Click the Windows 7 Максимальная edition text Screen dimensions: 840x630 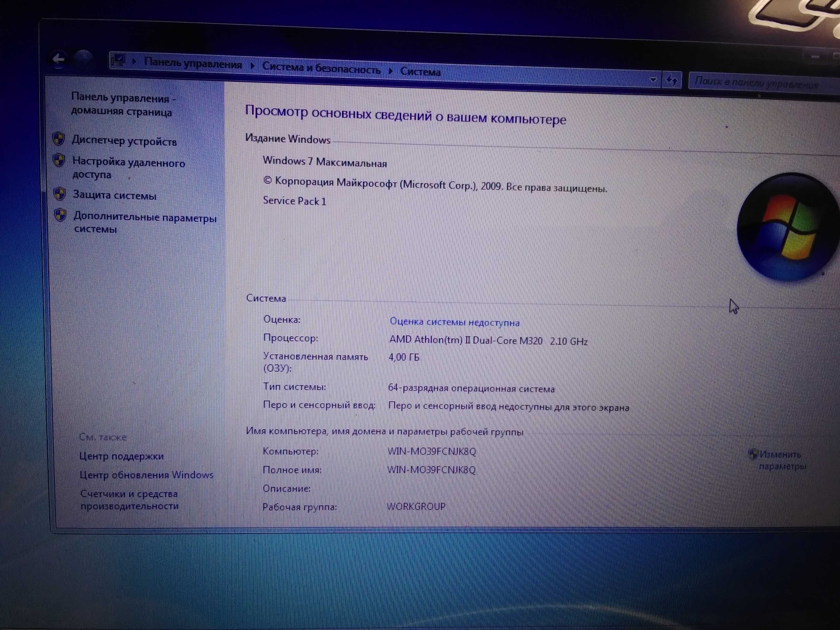click(325, 162)
